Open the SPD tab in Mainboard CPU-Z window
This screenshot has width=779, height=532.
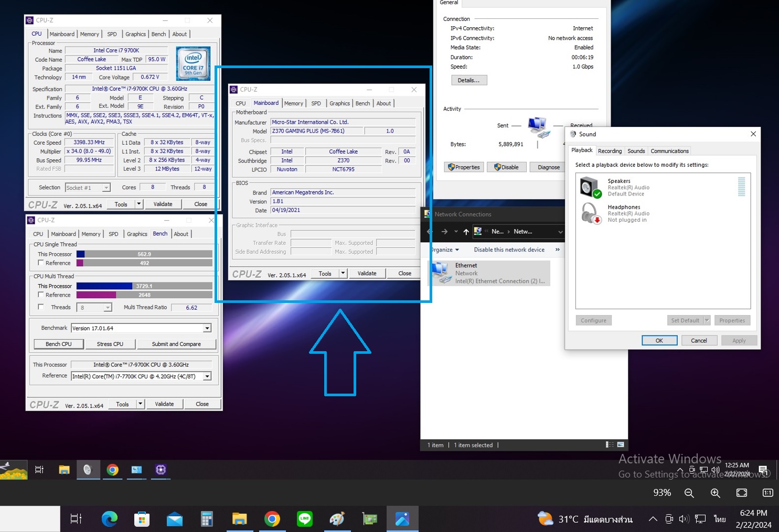[316, 103]
